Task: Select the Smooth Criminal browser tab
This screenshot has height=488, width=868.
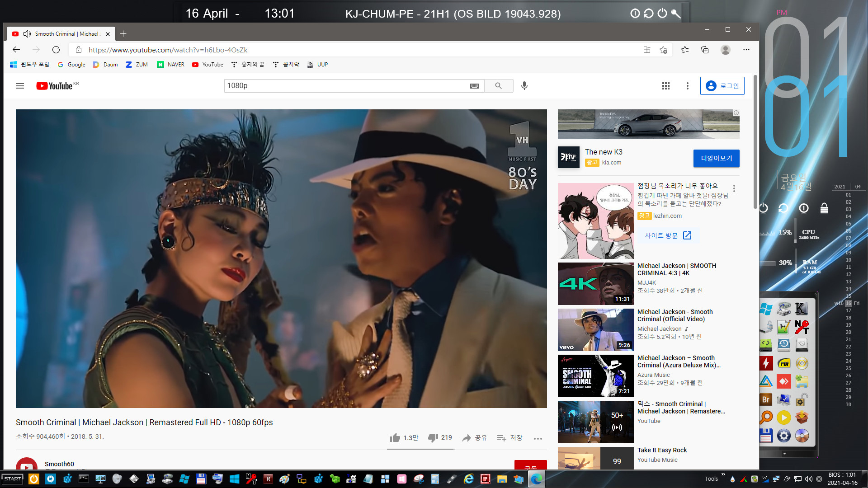Action: (61, 34)
